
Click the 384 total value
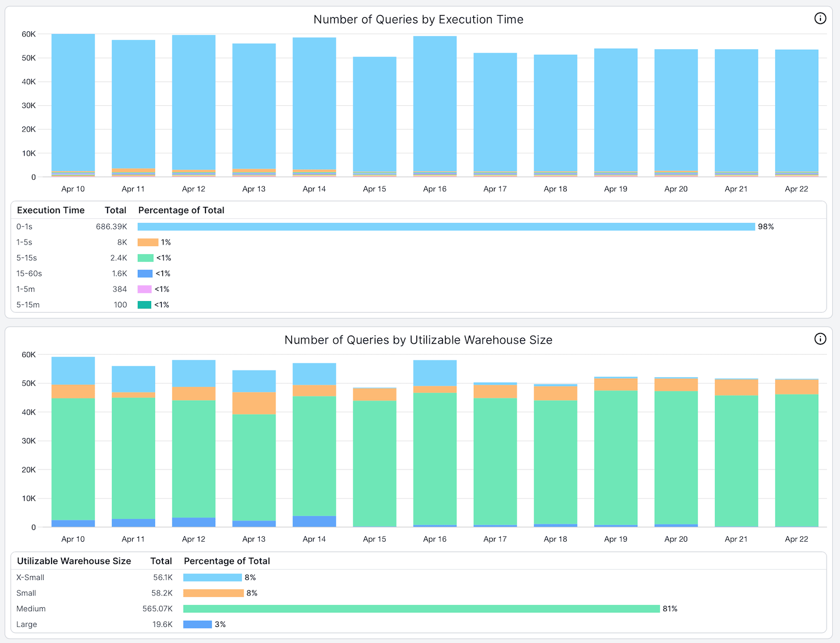point(120,289)
